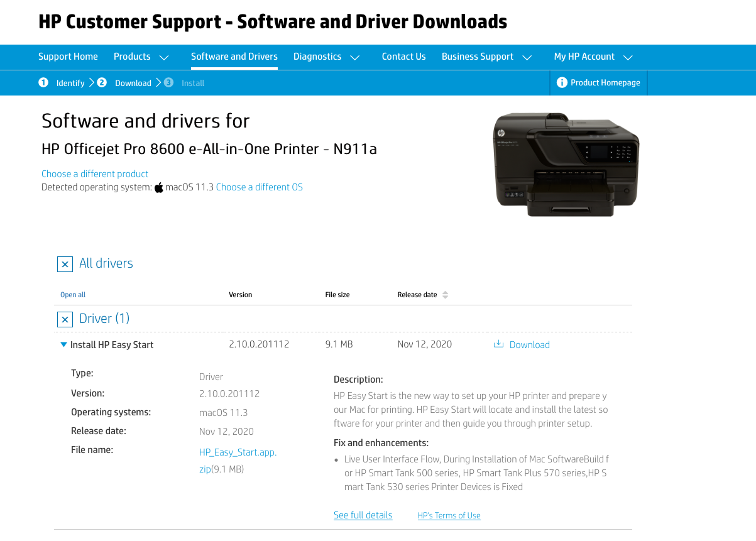Expand the My HP Account chevron
The image size is (756, 541).
click(628, 57)
